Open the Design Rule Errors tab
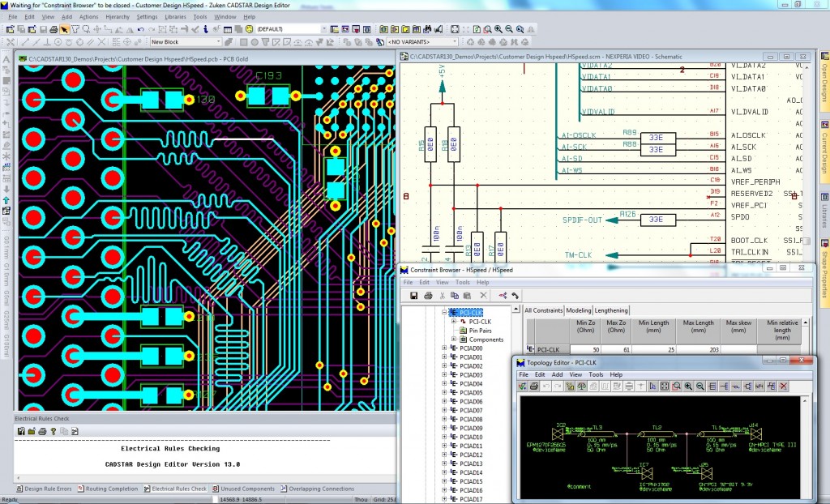This screenshot has width=830, height=504. tap(45, 489)
